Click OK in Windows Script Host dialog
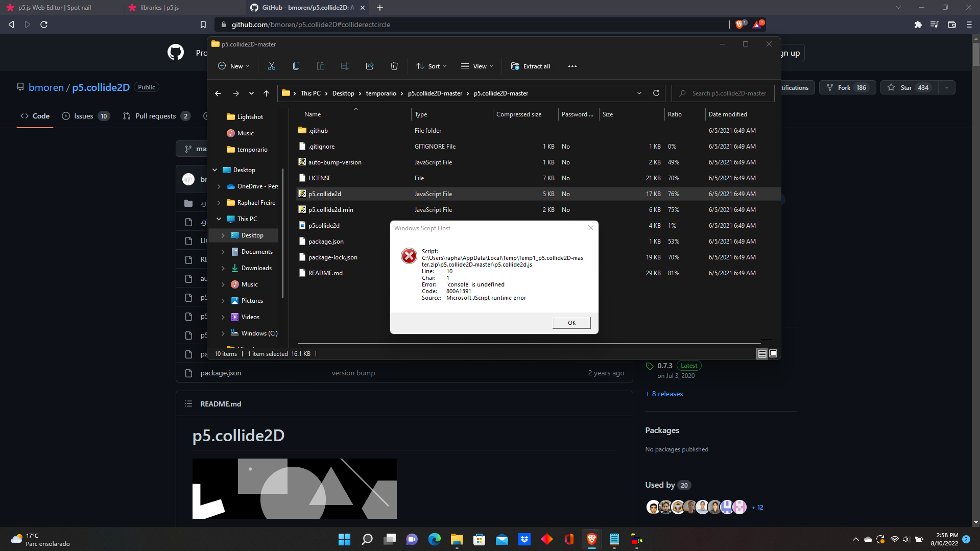This screenshot has width=980, height=551. (571, 323)
